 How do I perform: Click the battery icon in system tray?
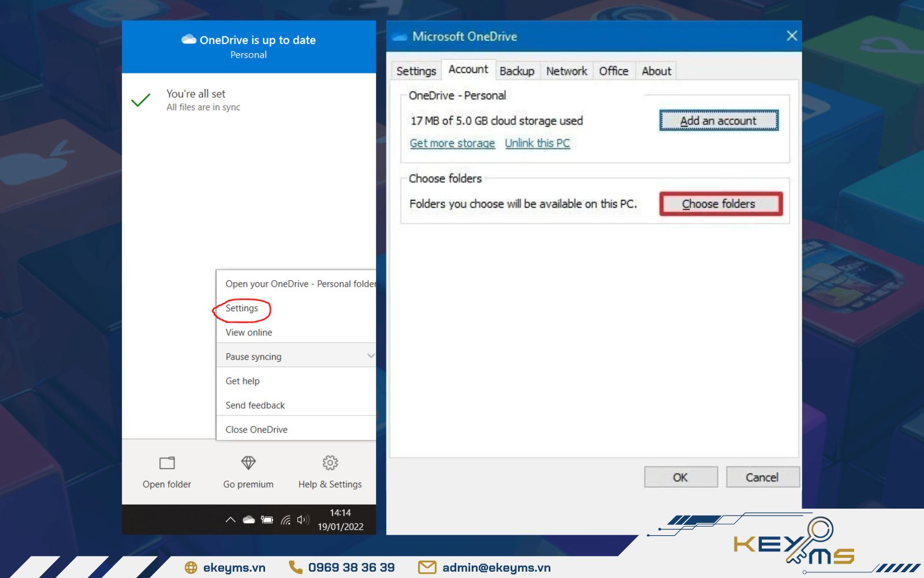click(x=267, y=519)
